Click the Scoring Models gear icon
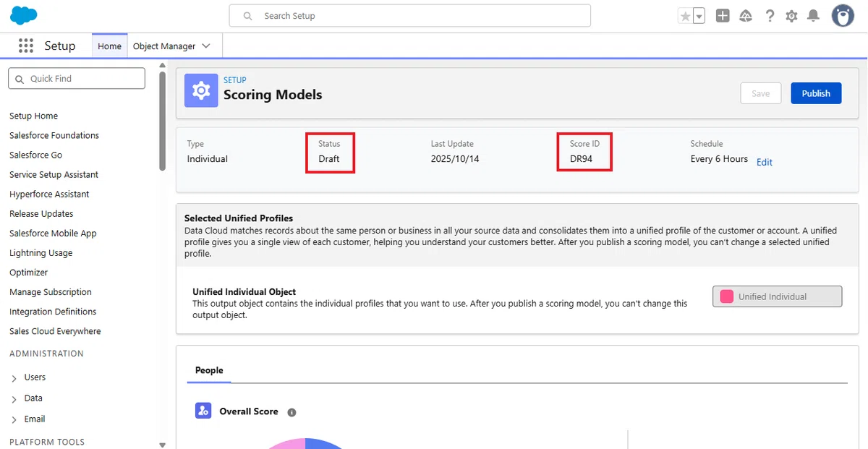This screenshot has width=868, height=449. (x=201, y=90)
